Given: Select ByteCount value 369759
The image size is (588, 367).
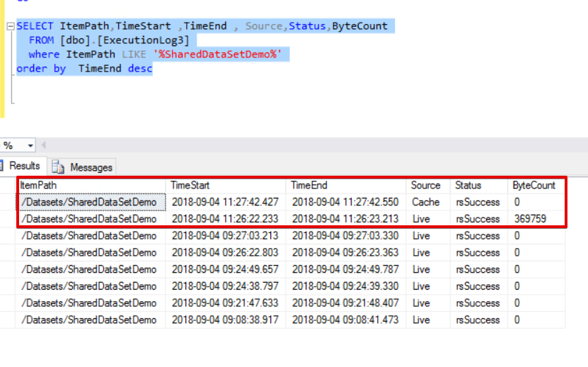Looking at the screenshot, I should pos(536,219).
